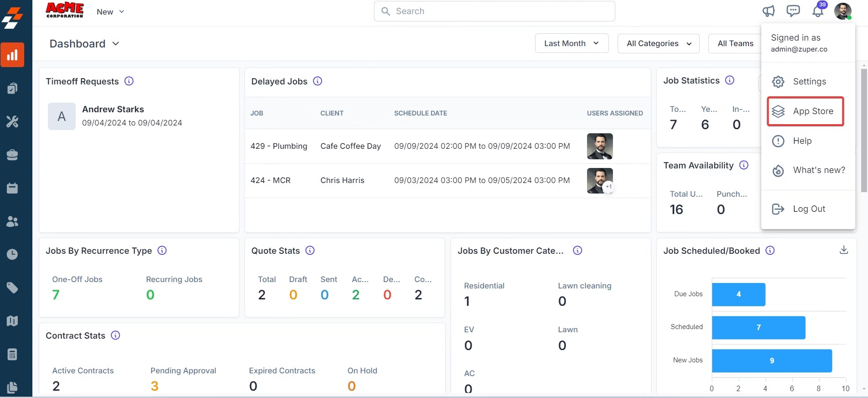Click the New Jobs bar in chart
This screenshot has width=868, height=398.
(x=772, y=361)
